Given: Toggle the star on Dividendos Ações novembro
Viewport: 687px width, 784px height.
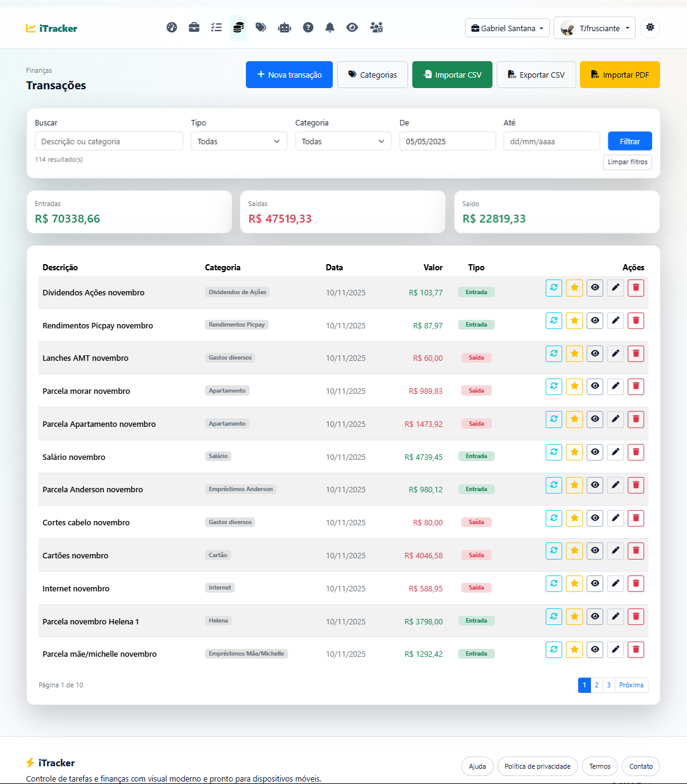Looking at the screenshot, I should click(574, 288).
